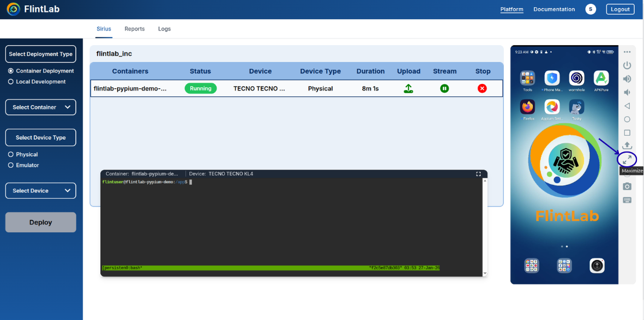Select the flintlab-pypium-demo container row name
Image resolution: width=644 pixels, height=320 pixels.
pos(130,88)
